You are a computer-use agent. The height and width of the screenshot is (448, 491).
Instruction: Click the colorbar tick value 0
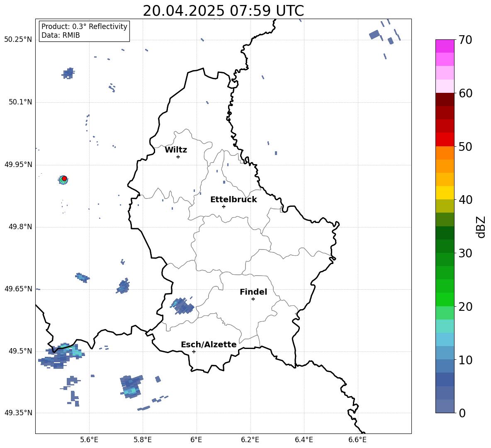click(462, 413)
